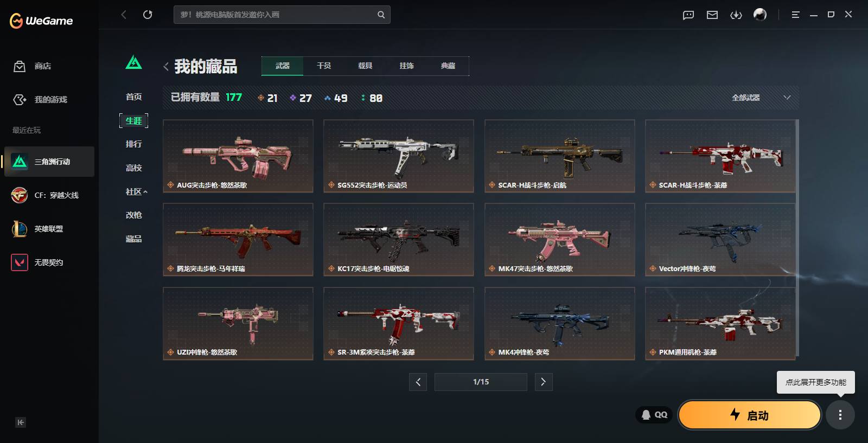
Task: Select the Vector冲锋枪-夜莺 weapon thumbnail
Action: (720, 240)
